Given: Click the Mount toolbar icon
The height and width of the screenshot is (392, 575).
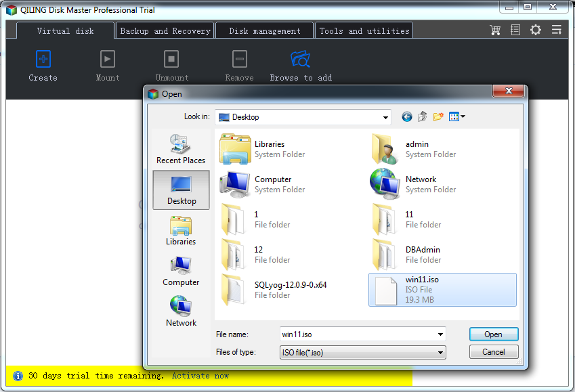Looking at the screenshot, I should (108, 59).
